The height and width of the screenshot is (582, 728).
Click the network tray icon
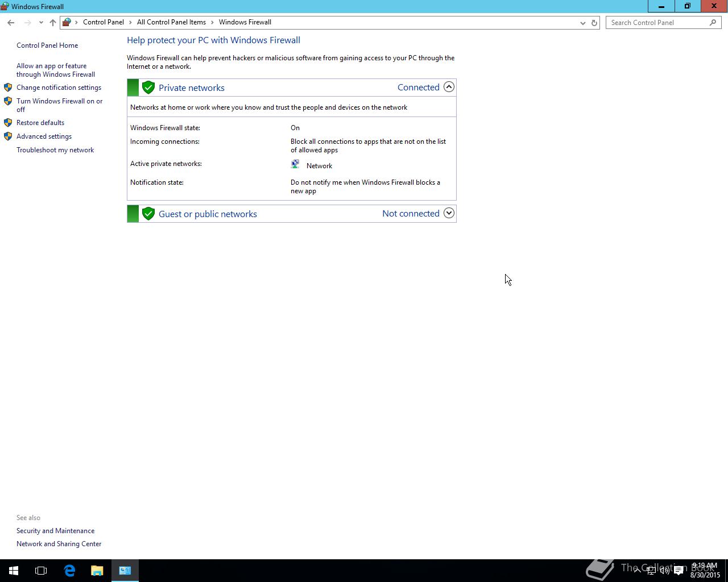[651, 571]
